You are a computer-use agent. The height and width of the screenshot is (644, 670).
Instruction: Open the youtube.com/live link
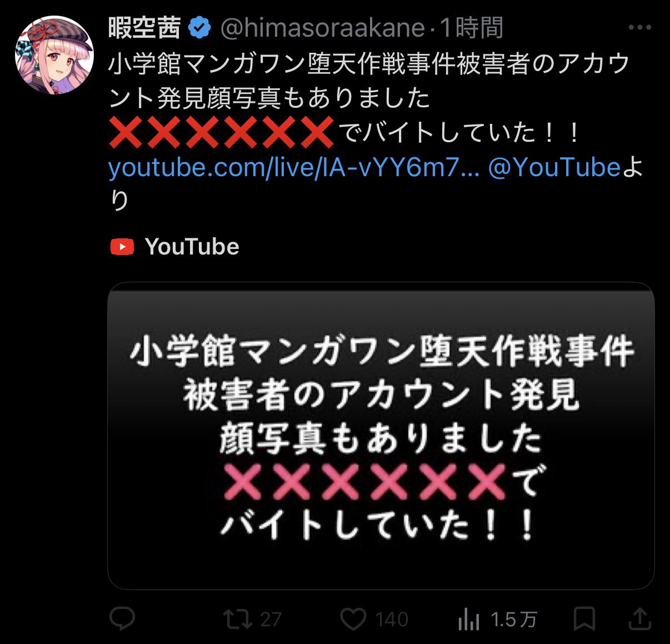pyautogui.click(x=294, y=167)
